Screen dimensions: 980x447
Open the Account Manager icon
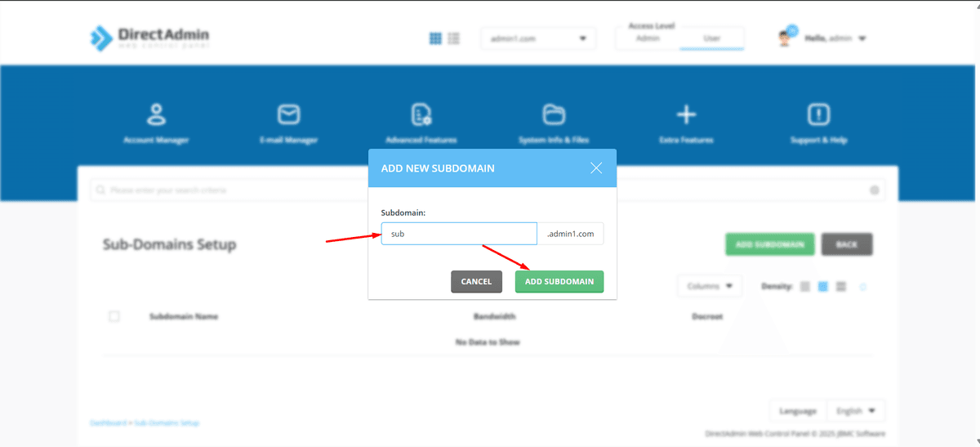(156, 114)
